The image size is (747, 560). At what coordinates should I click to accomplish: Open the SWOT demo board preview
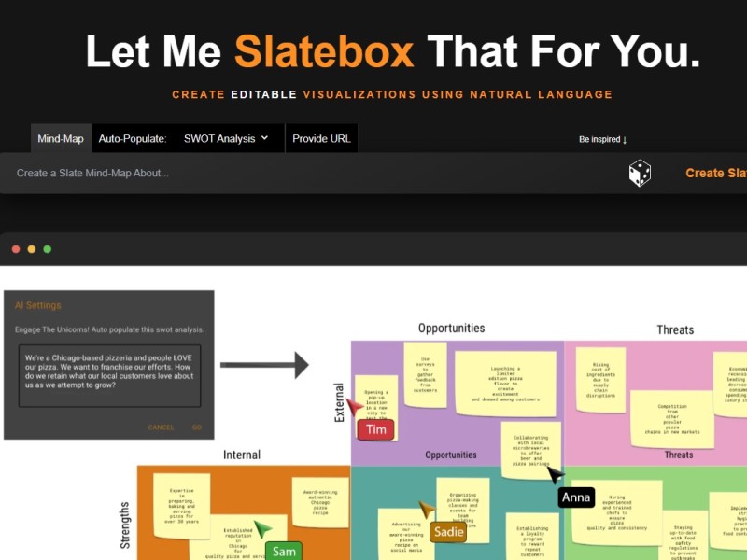coord(373,413)
